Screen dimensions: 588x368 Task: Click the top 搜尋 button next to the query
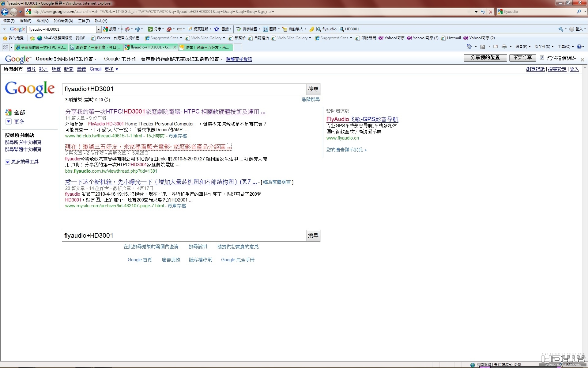click(x=313, y=89)
